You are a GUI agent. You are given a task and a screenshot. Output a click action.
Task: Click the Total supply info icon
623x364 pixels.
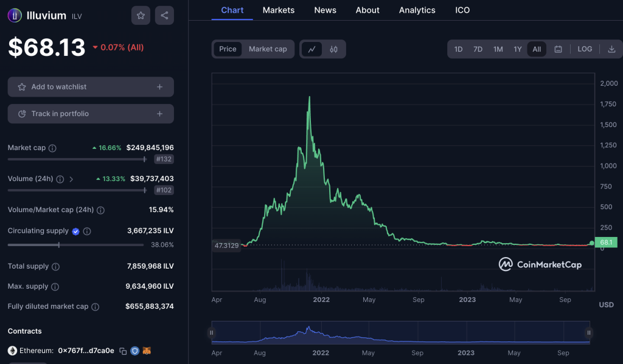point(55,267)
